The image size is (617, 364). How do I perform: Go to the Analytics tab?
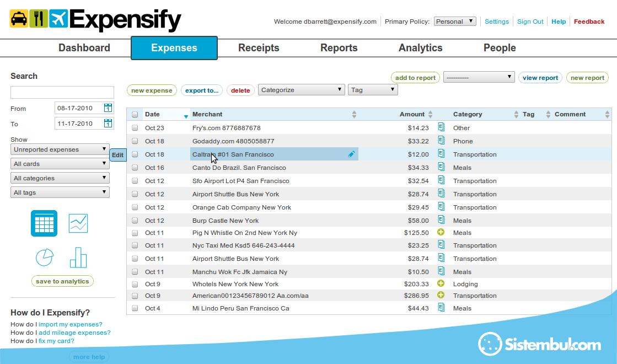coord(420,47)
